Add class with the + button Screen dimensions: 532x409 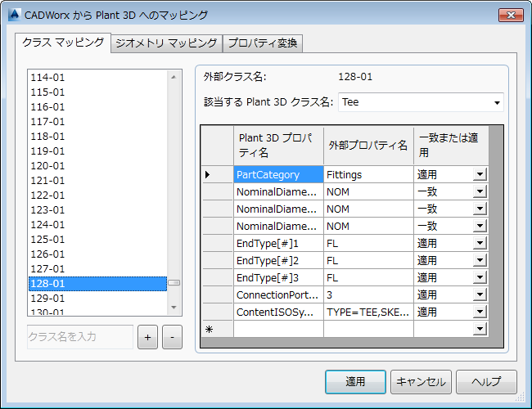click(x=147, y=337)
